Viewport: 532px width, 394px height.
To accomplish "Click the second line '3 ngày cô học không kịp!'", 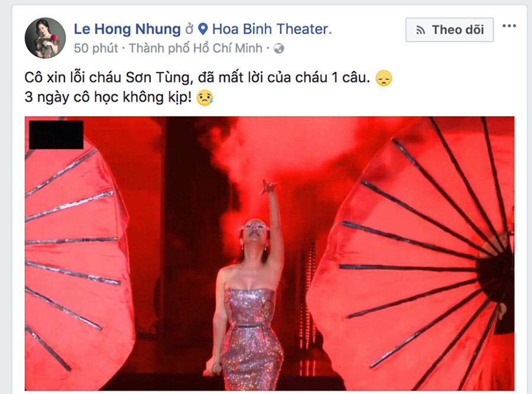I will pos(108,97).
